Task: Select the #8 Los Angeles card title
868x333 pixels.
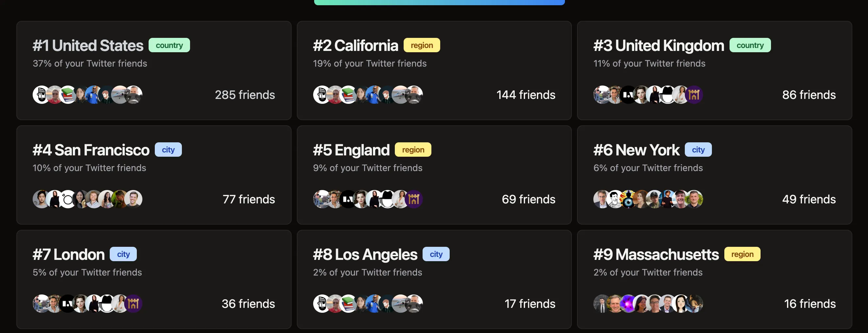Action: pyautogui.click(x=365, y=255)
